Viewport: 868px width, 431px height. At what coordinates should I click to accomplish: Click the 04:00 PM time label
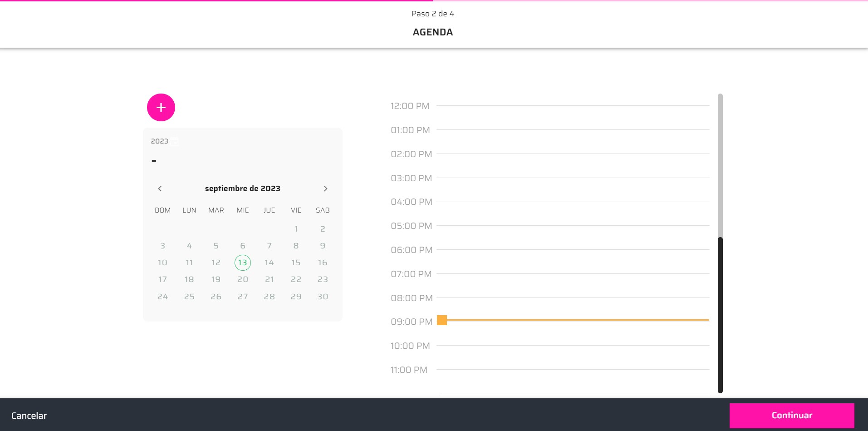(411, 202)
